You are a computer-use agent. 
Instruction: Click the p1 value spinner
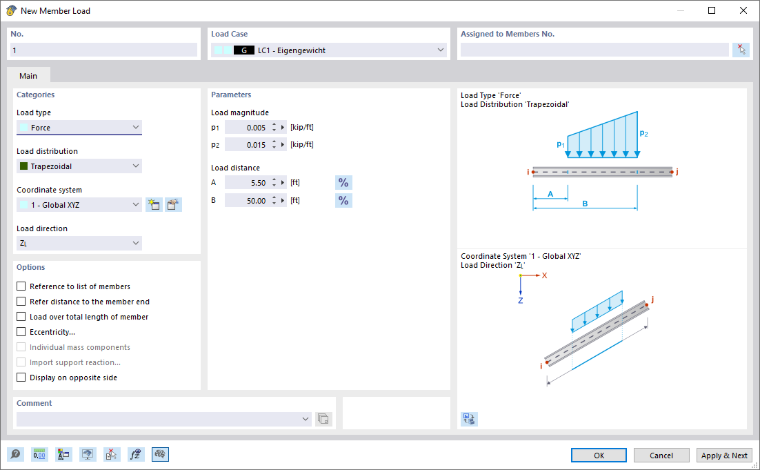click(274, 127)
